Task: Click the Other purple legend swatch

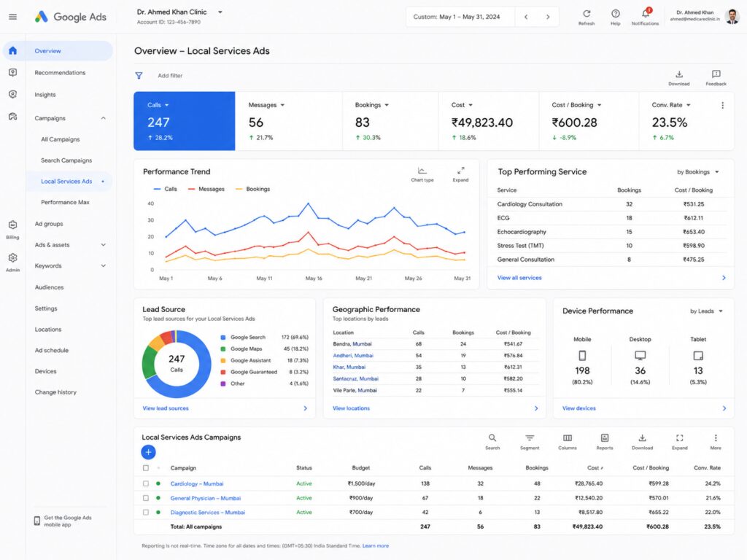Action: (x=223, y=384)
